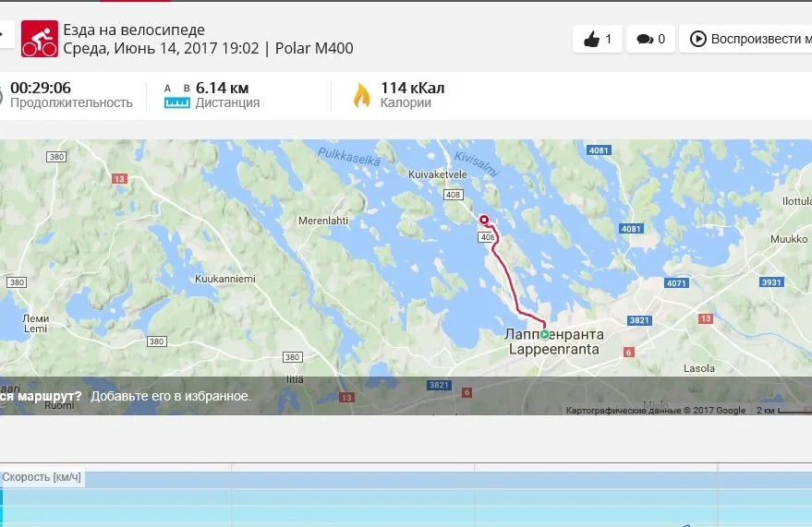Like the activity with thumbs-up button
This screenshot has width=812, height=527.
point(597,39)
